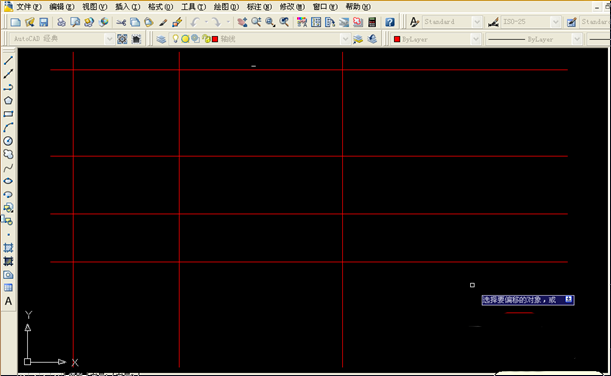611x376 pixels.
Task: Select the Polygon draw tool
Action: point(8,101)
